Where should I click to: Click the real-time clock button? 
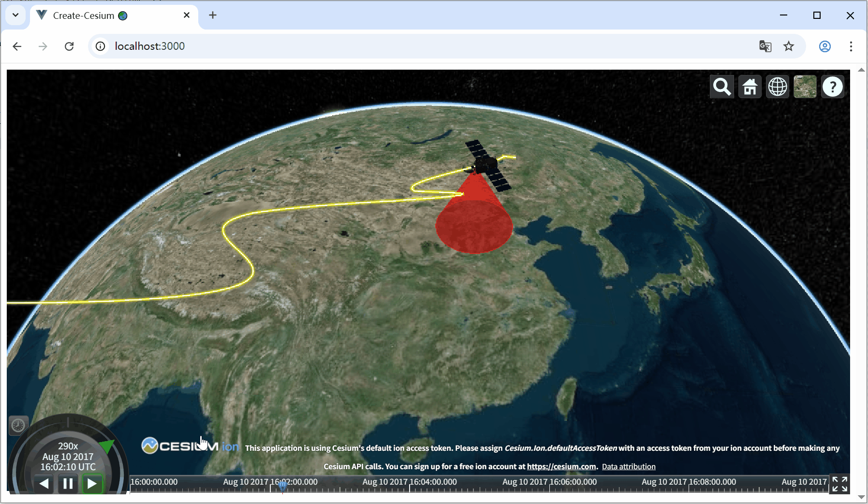click(18, 426)
